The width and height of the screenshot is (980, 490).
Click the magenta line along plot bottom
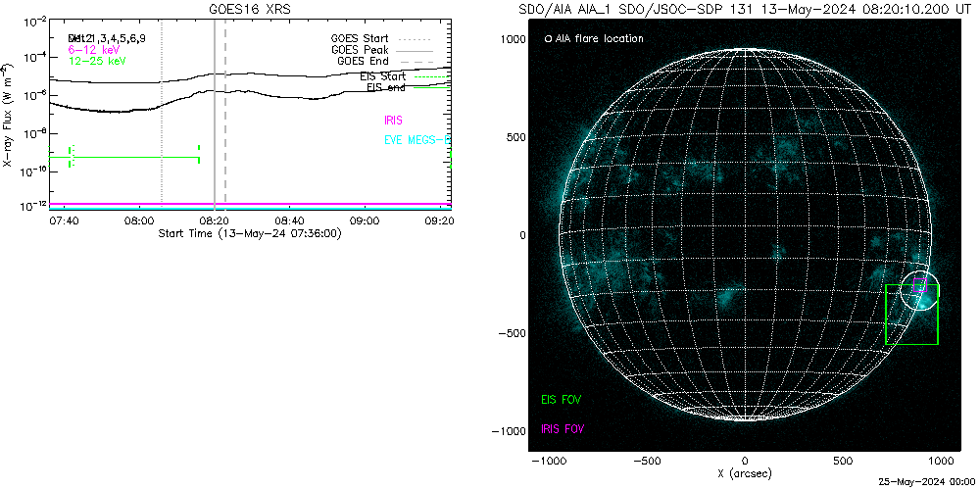tap(250, 204)
